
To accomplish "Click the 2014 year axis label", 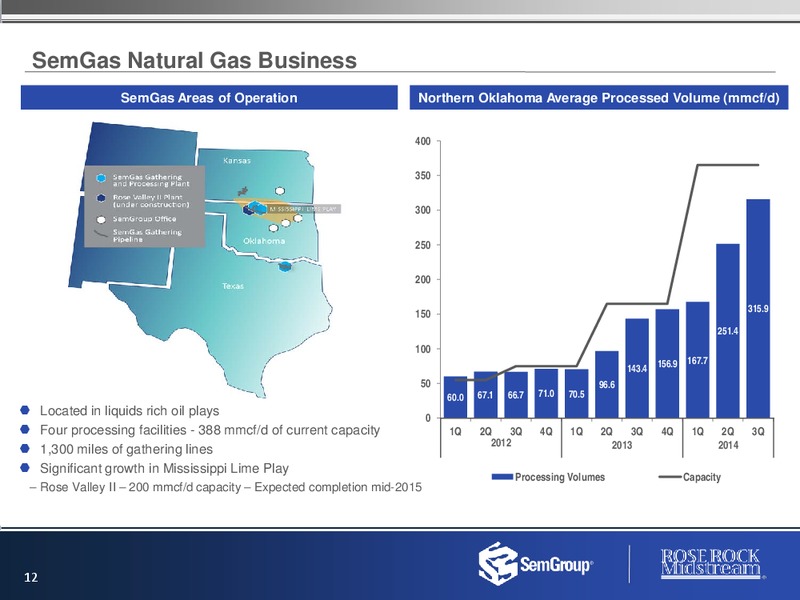I will (728, 445).
